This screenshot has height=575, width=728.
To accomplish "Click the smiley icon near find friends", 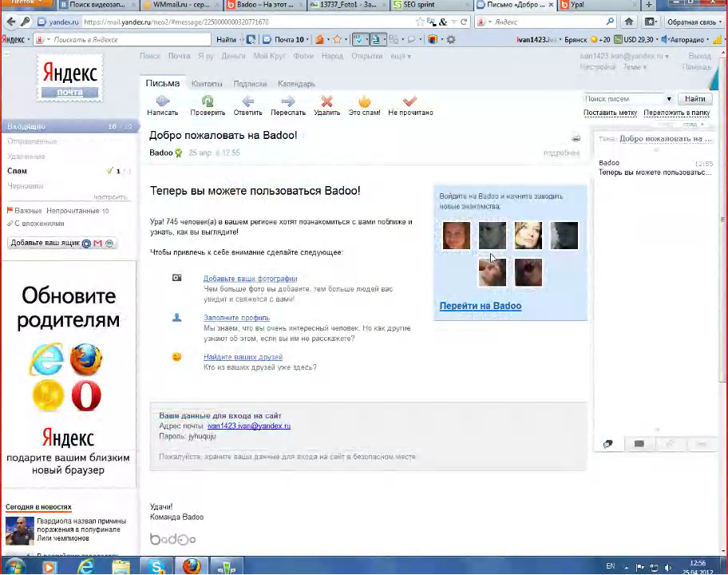I will coord(177,357).
